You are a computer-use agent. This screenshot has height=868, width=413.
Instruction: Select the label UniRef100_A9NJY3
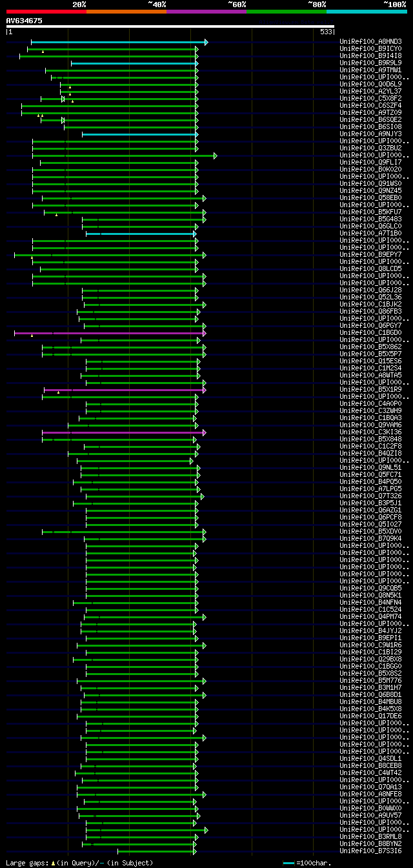[x=370, y=134]
